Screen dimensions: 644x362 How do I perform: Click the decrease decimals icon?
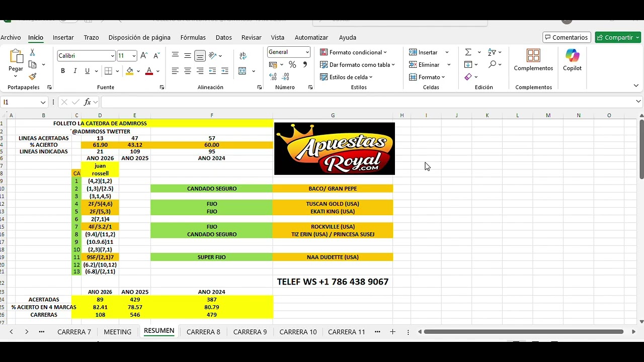click(286, 77)
